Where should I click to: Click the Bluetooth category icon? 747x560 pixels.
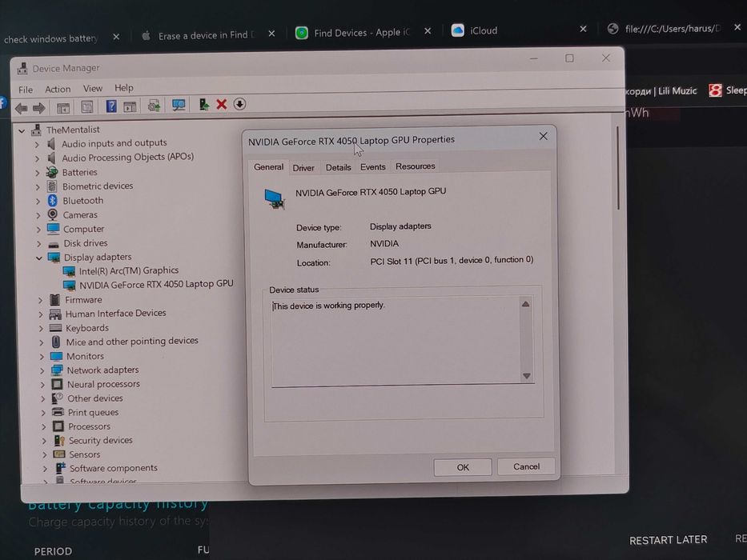[52, 201]
